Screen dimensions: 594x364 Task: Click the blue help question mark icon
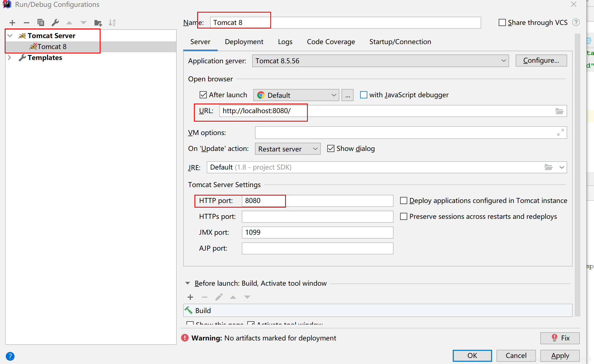(x=10, y=356)
